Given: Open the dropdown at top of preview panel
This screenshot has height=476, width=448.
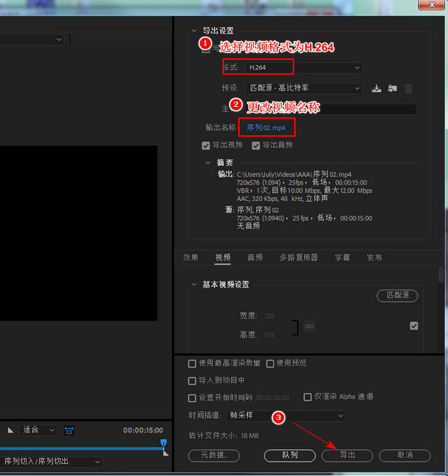Looking at the screenshot, I should point(32,40).
